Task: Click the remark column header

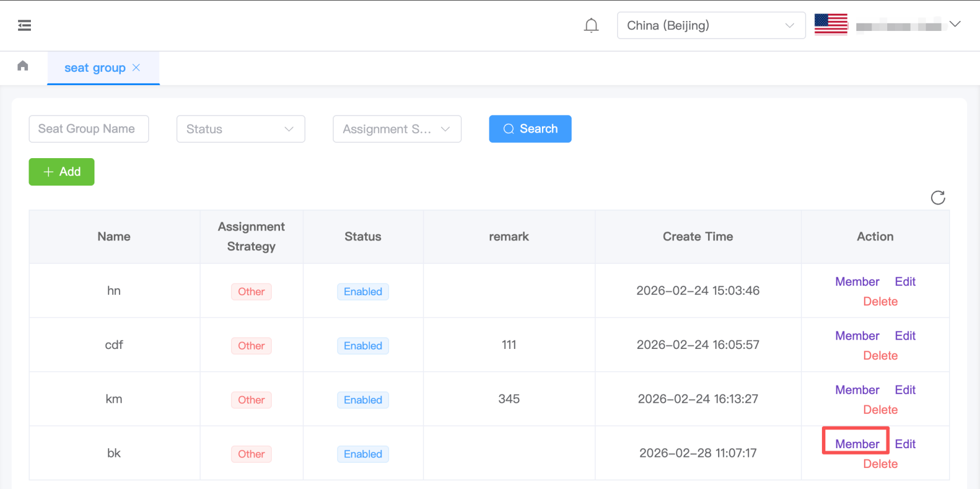Action: point(509,236)
